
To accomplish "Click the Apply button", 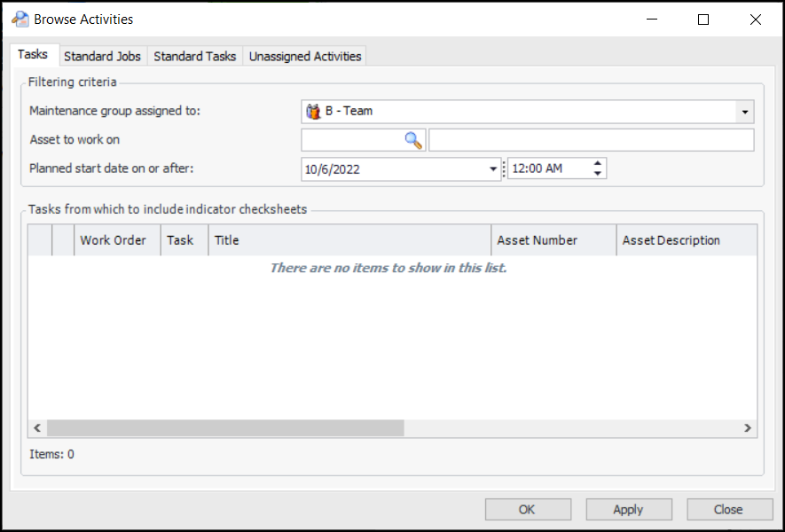I will click(629, 510).
